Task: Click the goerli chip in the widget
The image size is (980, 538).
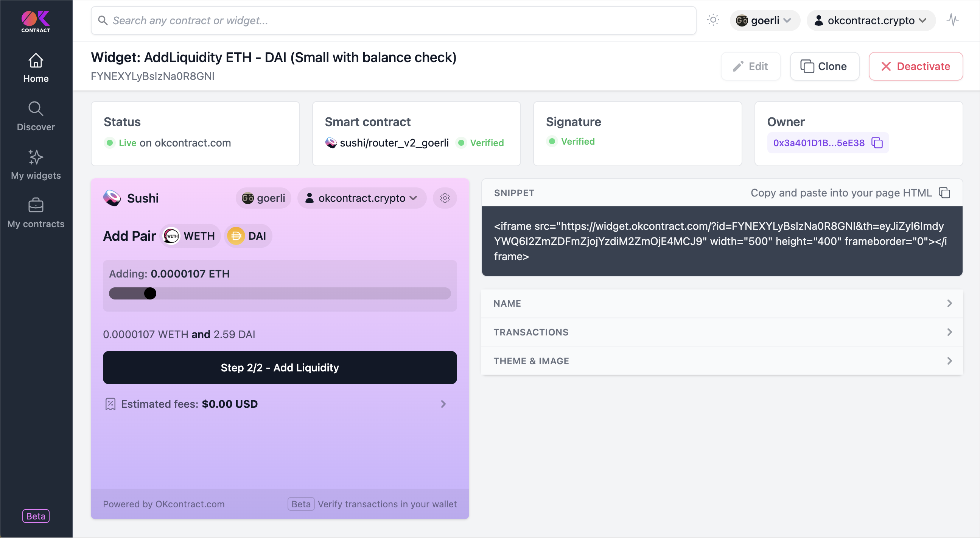Action: point(263,198)
